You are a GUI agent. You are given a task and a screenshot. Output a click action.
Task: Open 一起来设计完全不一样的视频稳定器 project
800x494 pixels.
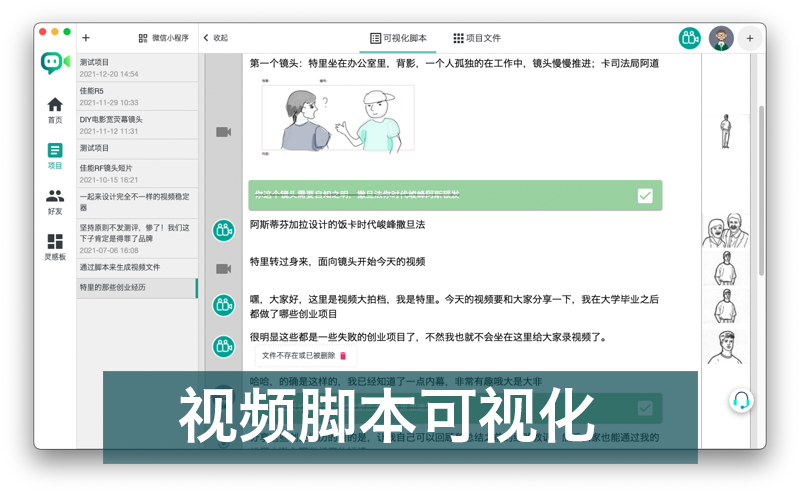[137, 202]
